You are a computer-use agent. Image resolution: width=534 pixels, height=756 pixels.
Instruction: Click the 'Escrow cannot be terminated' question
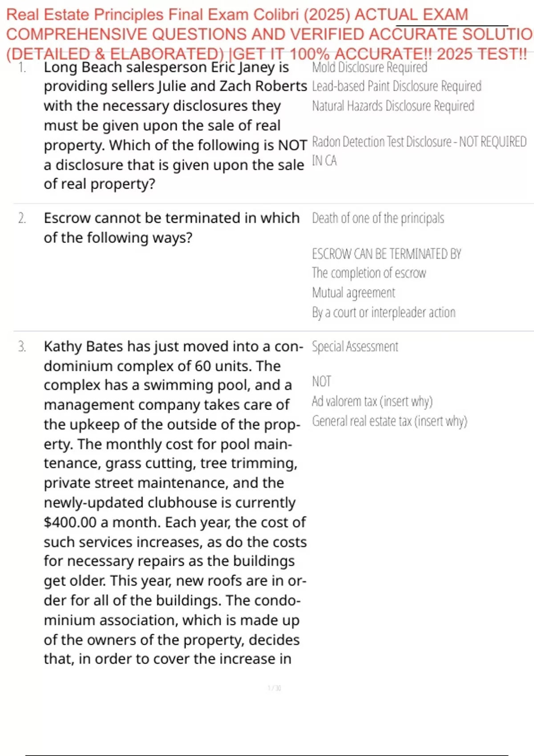point(172,228)
